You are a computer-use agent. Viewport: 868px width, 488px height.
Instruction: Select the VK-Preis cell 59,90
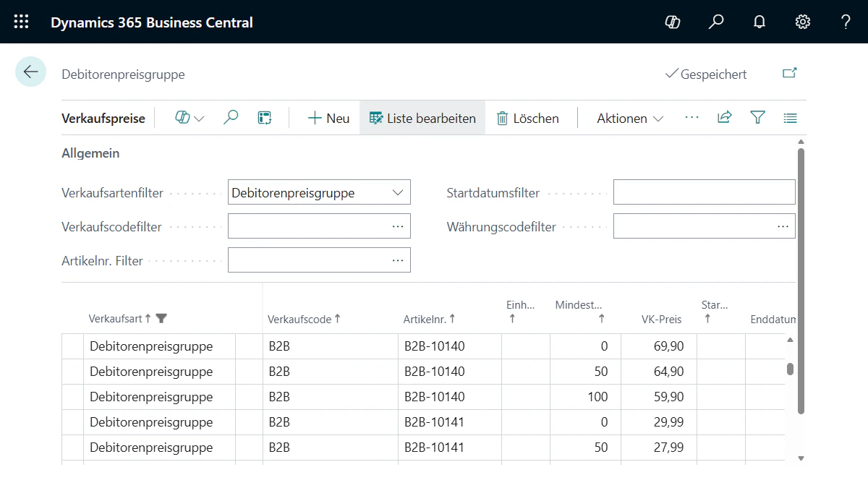coord(659,397)
